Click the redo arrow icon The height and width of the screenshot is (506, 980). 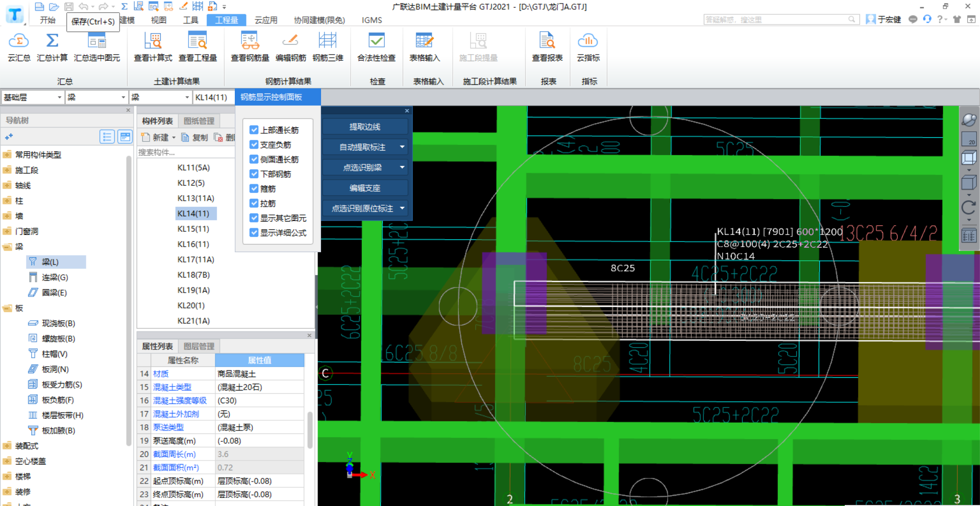103,7
